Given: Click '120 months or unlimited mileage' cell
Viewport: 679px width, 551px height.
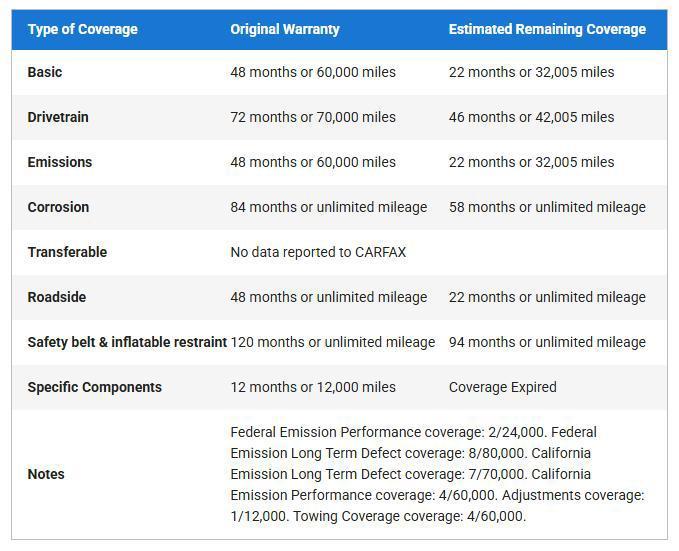Looking at the screenshot, I should (332, 342).
